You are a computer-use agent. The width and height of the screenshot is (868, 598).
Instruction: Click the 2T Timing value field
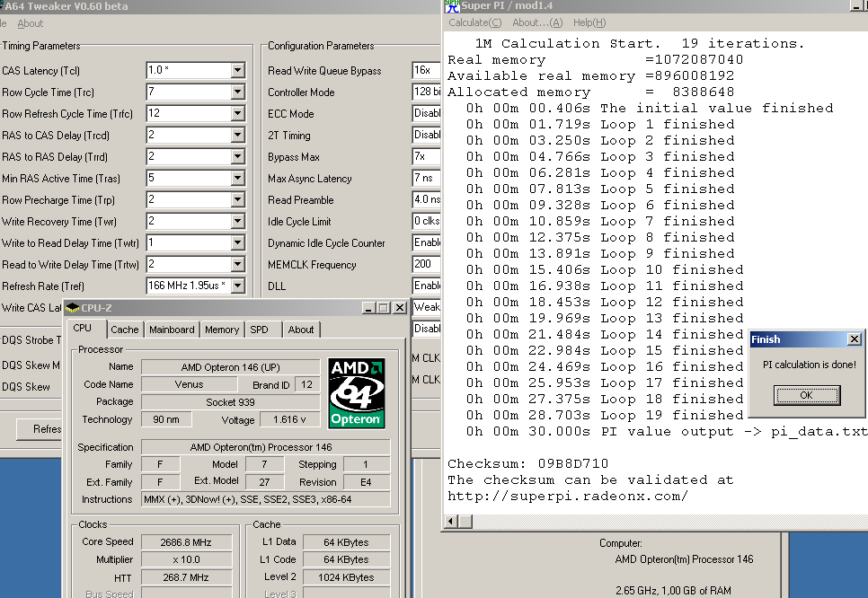(426, 135)
